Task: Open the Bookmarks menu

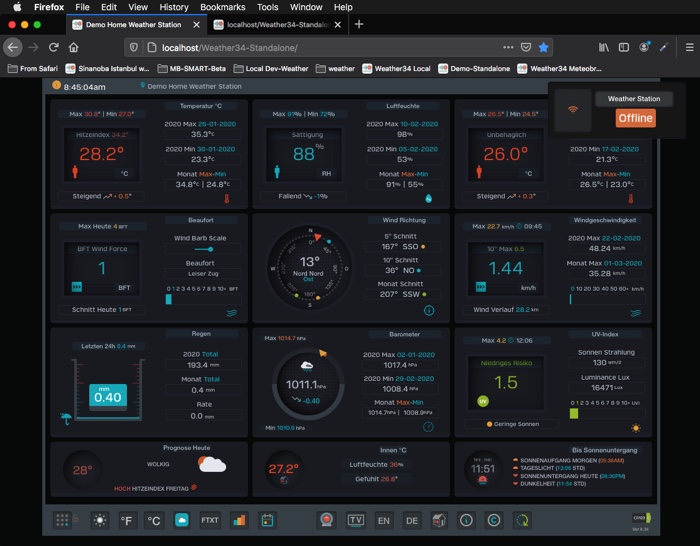Action: [x=222, y=7]
